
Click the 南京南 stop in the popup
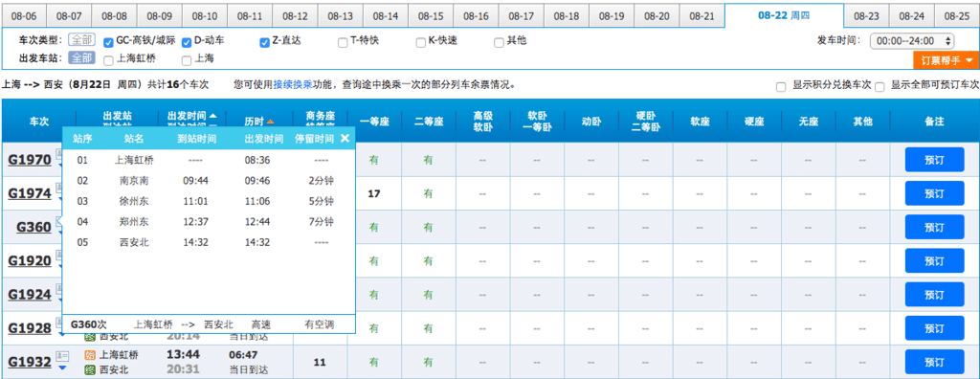point(134,181)
